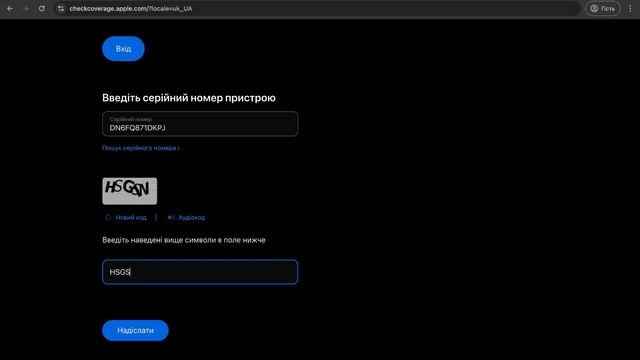Image resolution: width=640 pixels, height=360 pixels.
Task: Request a new code via Новий код
Action: pyautogui.click(x=131, y=218)
